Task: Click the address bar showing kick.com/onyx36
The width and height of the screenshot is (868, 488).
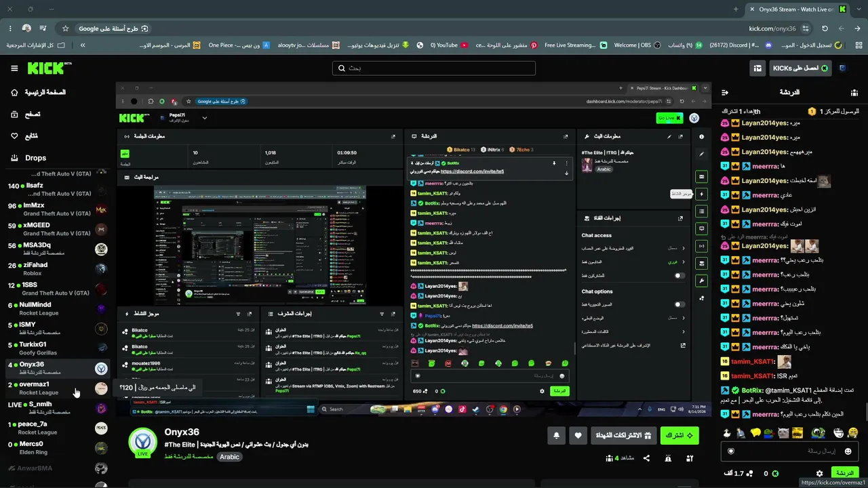Action: [x=772, y=28]
